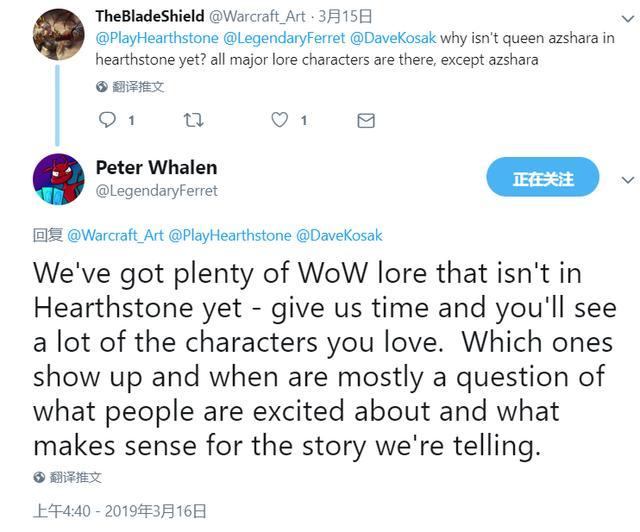Toggle the blue 正在关注 following button
Viewport: 640px width, 532px height.
(543, 179)
